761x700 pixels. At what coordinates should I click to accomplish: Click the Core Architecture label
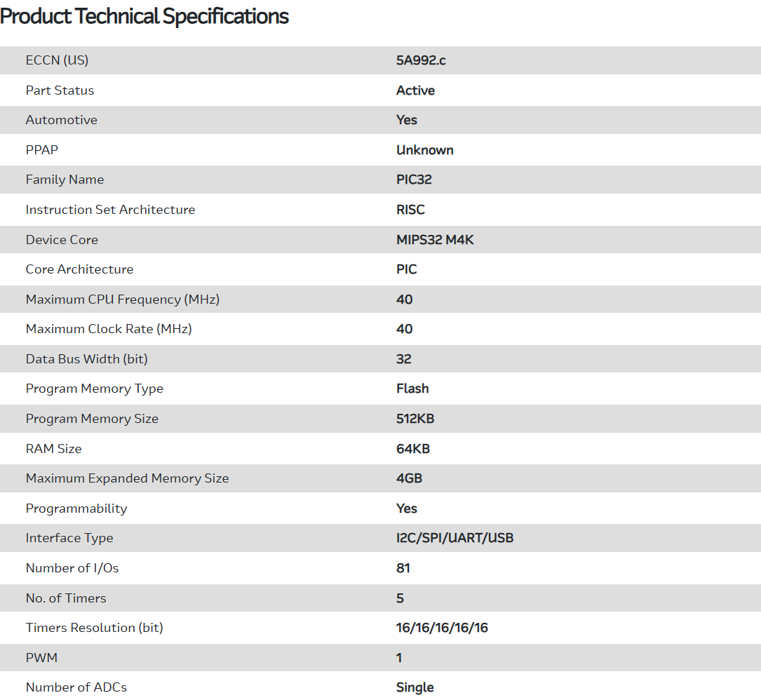coord(79,269)
